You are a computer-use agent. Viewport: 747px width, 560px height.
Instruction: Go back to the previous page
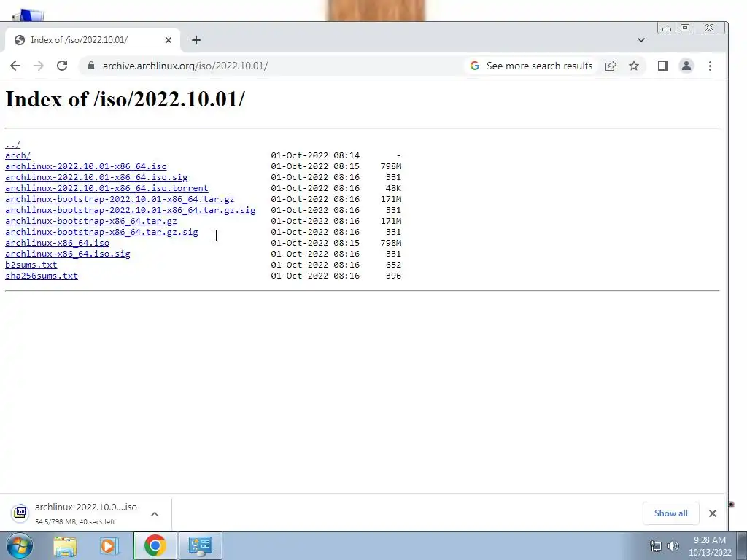tap(15, 66)
